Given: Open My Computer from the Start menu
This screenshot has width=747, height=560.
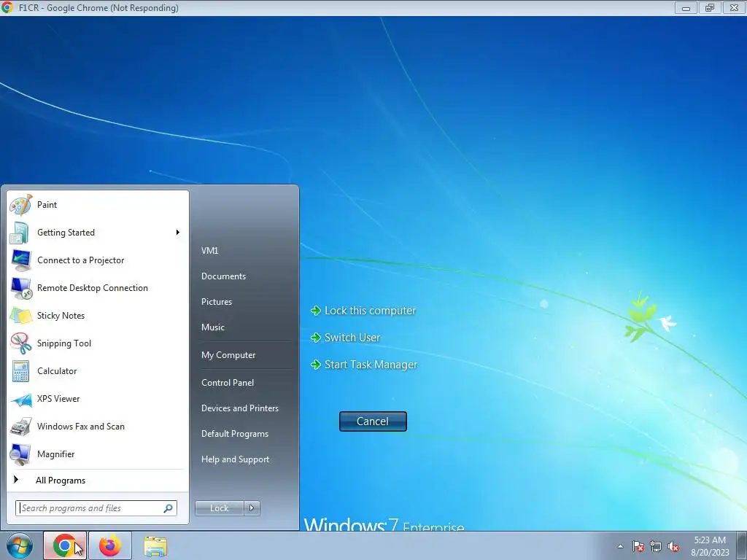Looking at the screenshot, I should tap(228, 355).
